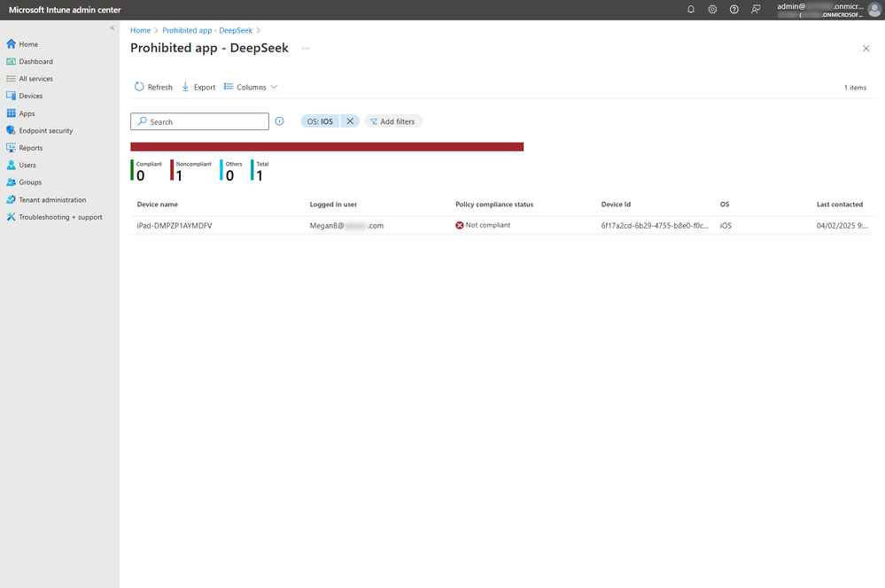885x588 pixels.
Task: Sort by OS column header
Action: tap(725, 205)
